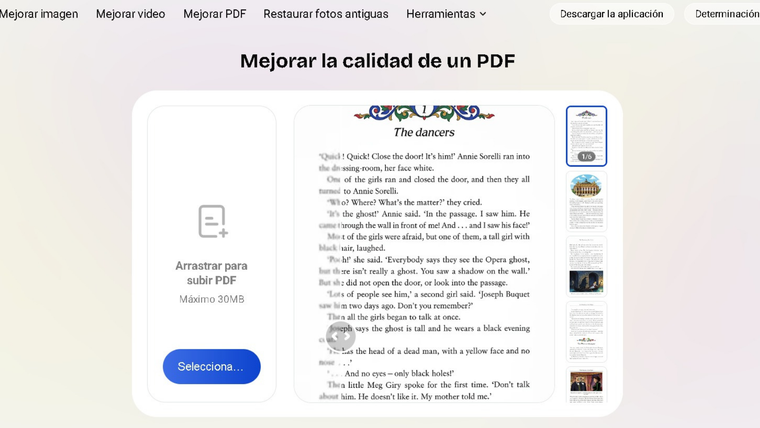Select the fifth page thumbnail at bottom
The width and height of the screenshot is (760, 428).
pos(586,385)
